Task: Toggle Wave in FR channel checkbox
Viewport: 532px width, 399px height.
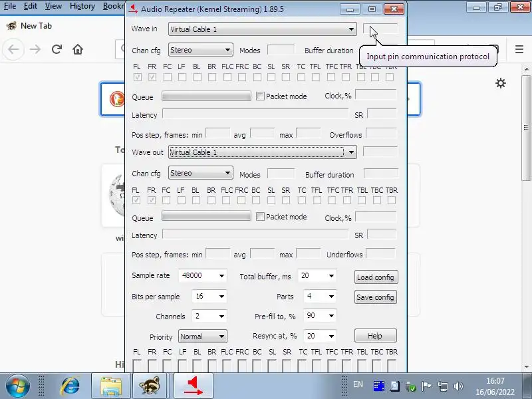Action: point(152,77)
